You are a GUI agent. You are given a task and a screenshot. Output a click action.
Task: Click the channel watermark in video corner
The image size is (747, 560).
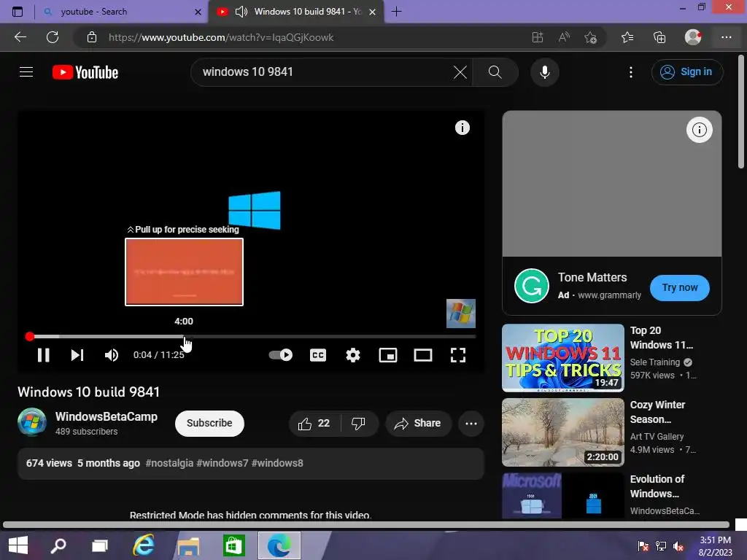click(461, 314)
